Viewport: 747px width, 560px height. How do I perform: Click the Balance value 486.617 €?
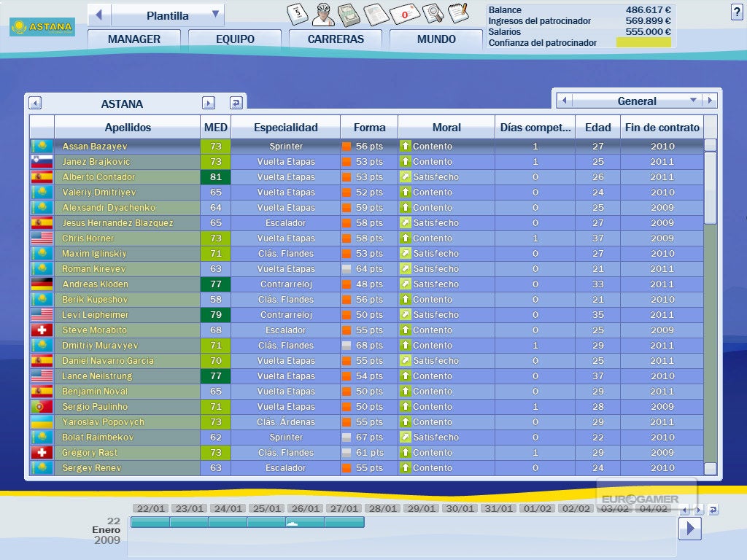tap(648, 9)
